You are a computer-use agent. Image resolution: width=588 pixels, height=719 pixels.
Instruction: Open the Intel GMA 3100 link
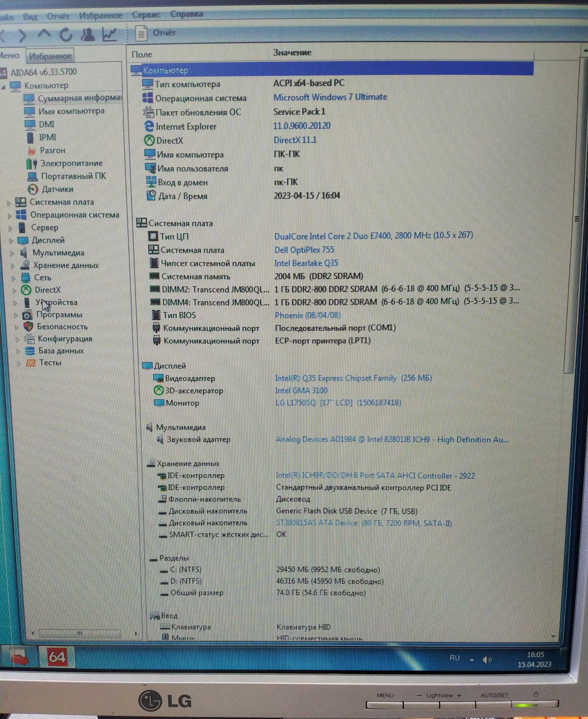[301, 390]
